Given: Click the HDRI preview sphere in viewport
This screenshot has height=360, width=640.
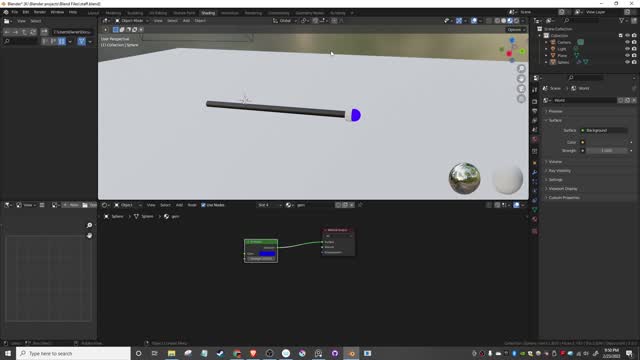Looking at the screenshot, I should [x=464, y=178].
